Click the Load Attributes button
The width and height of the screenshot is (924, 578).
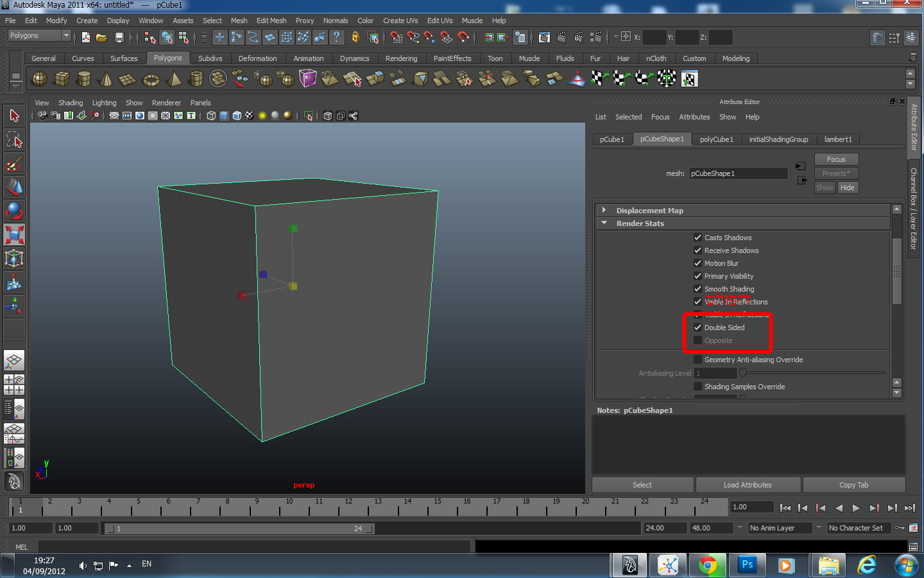coord(748,485)
